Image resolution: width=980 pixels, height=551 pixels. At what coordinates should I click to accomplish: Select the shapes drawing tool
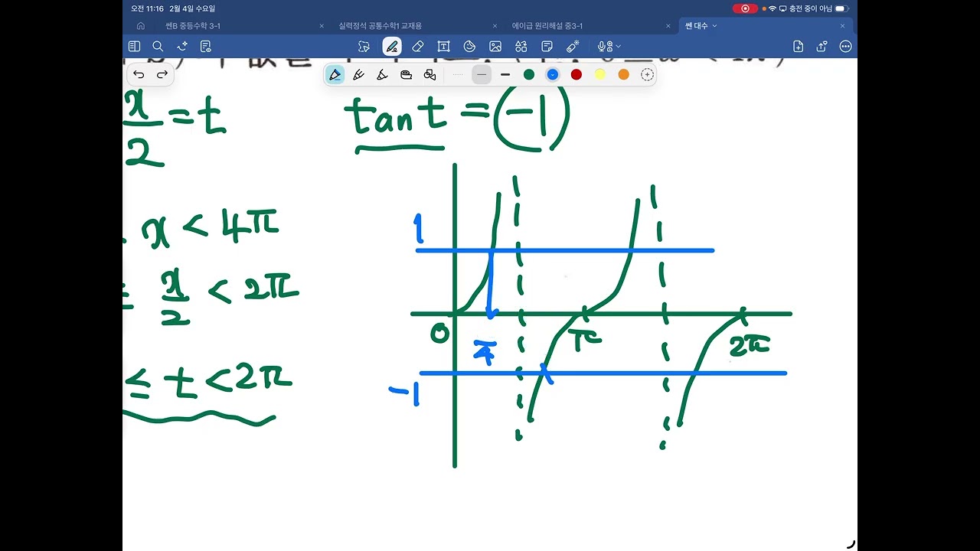[x=430, y=74]
